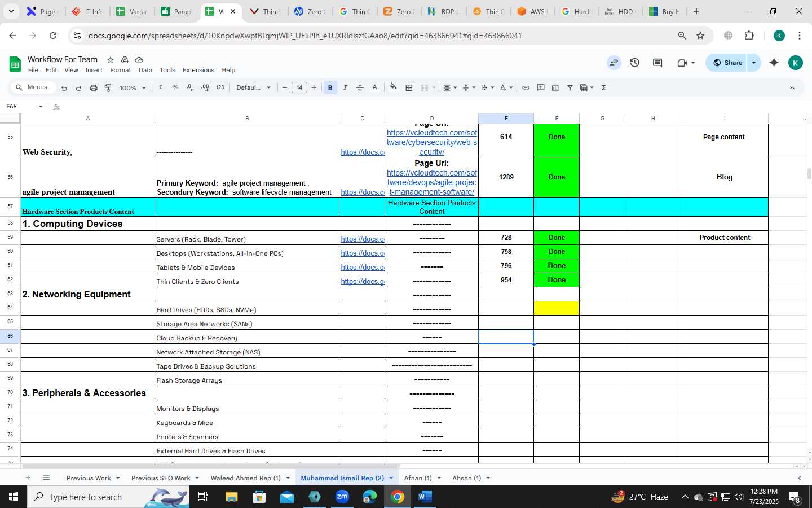Switch to Waleed Ahmed Rep (1) tab
The image size is (812, 508).
(x=245, y=478)
